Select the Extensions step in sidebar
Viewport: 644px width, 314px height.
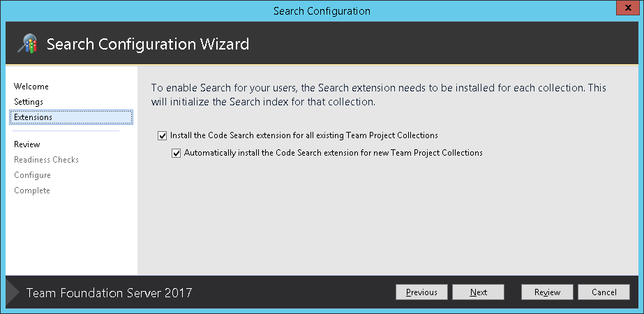click(71, 117)
